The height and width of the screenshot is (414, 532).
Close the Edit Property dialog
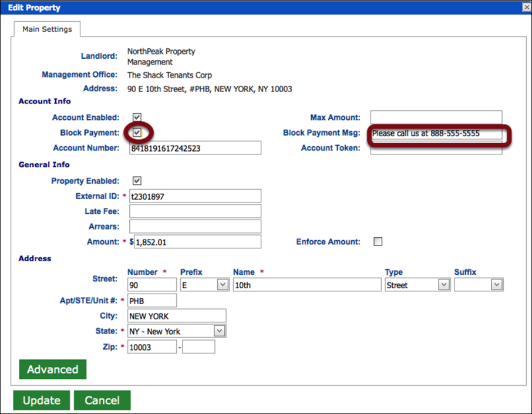[x=525, y=7]
